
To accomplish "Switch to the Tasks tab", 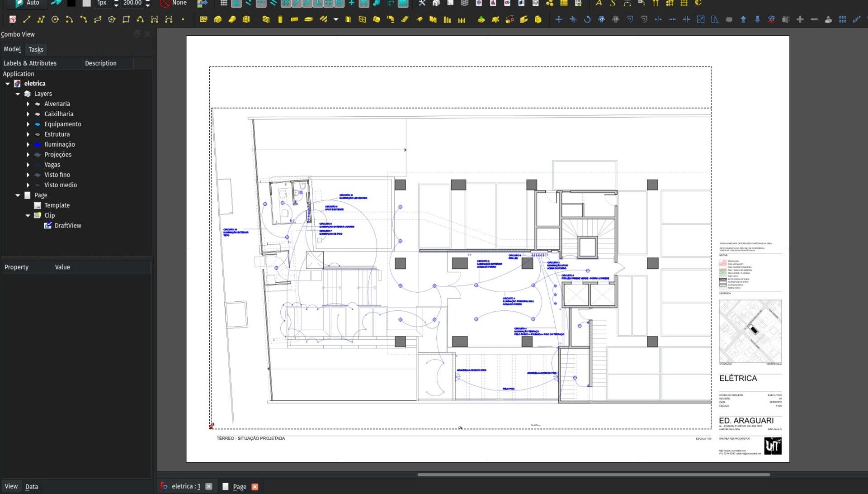I will (x=35, y=49).
